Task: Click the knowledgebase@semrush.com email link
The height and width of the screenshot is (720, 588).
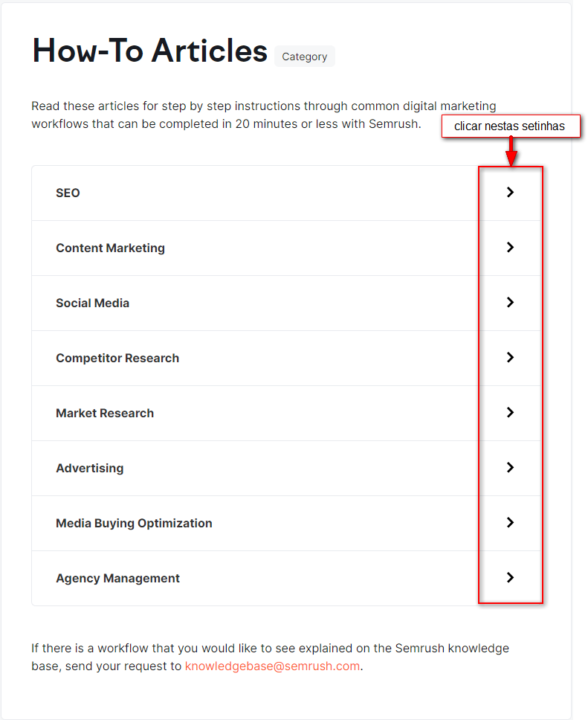Action: (x=272, y=666)
